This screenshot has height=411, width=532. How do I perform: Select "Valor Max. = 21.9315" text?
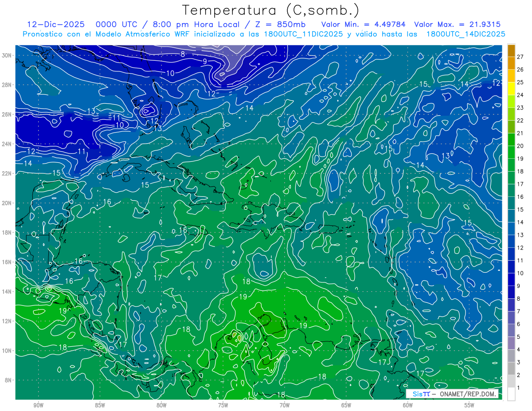click(x=458, y=24)
